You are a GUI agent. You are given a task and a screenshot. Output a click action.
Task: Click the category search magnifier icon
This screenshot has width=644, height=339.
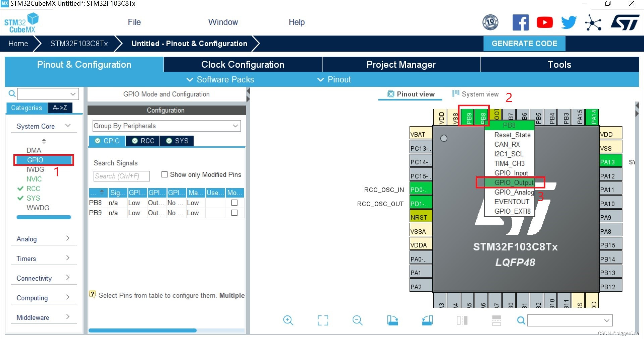tap(12, 94)
